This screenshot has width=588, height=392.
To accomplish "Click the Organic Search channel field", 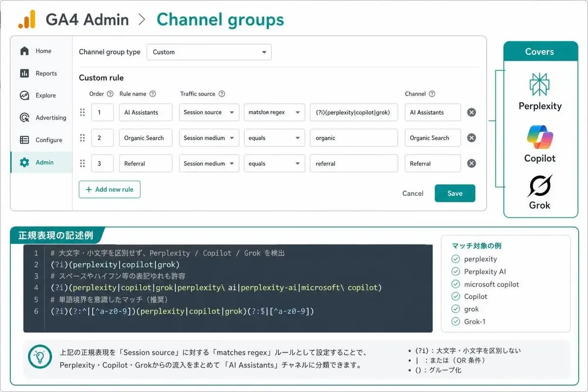I will click(x=433, y=138).
